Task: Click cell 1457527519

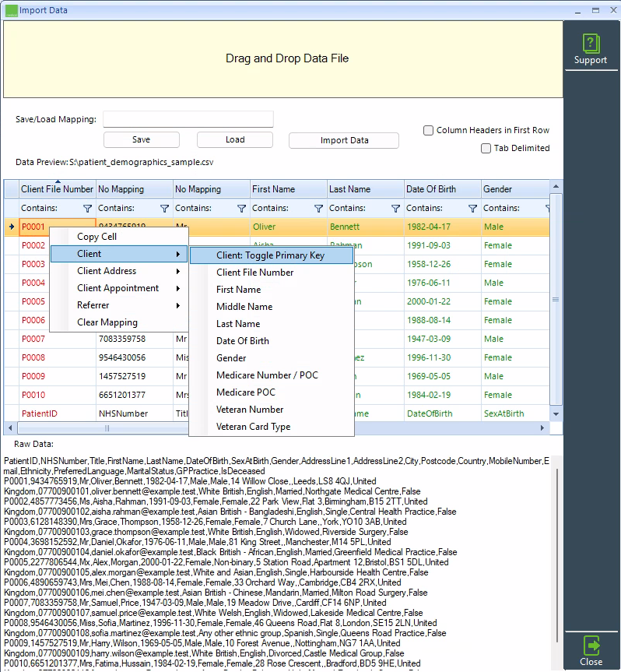Action: (x=135, y=376)
